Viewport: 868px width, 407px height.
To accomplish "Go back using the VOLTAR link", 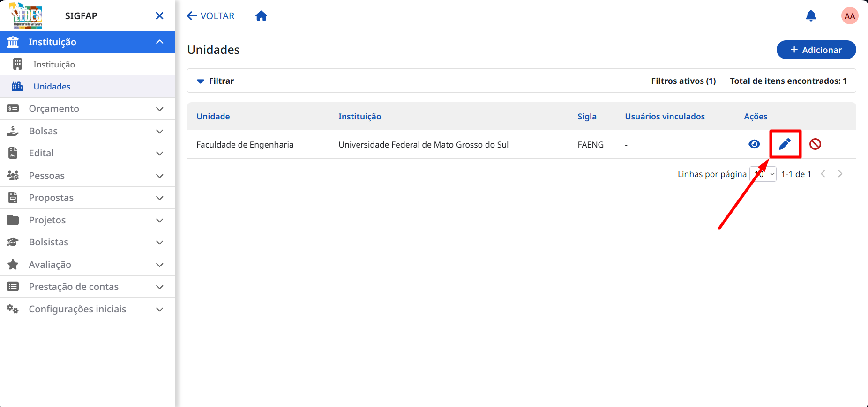I will (x=211, y=16).
